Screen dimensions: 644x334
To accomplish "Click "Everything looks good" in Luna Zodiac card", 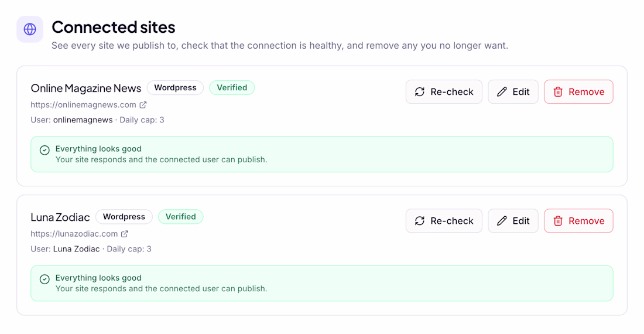I will [x=98, y=278].
